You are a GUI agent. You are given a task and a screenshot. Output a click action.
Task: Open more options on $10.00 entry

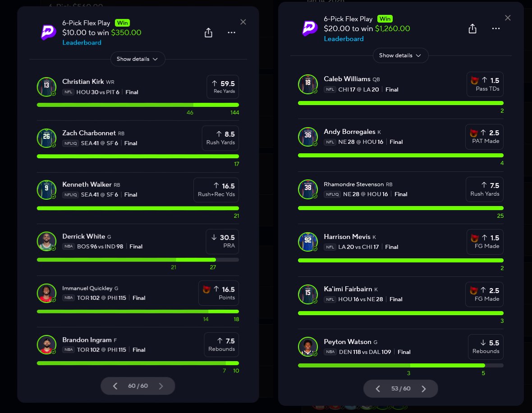pyautogui.click(x=231, y=32)
